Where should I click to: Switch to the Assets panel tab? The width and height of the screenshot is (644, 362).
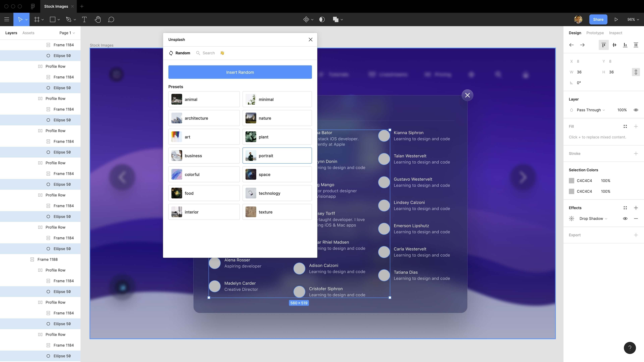pyautogui.click(x=28, y=33)
